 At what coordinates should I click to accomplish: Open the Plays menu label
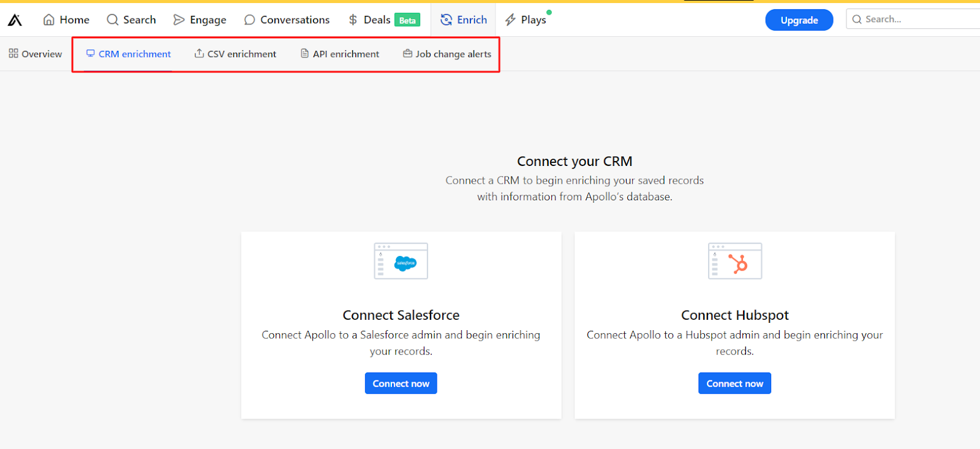click(x=533, y=20)
